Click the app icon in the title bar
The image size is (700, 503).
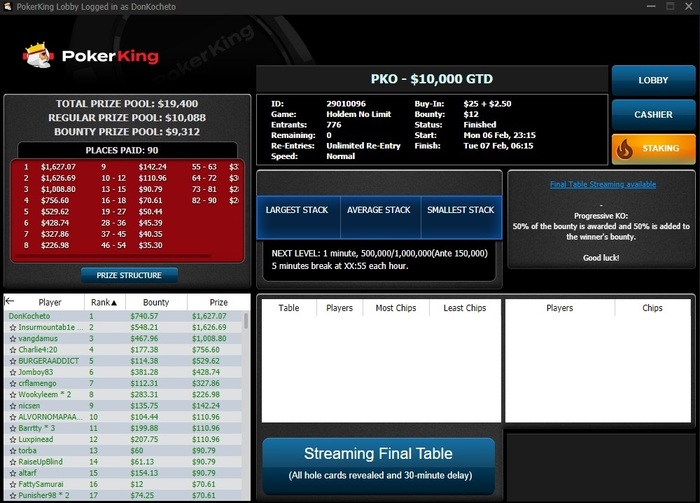(7, 6)
